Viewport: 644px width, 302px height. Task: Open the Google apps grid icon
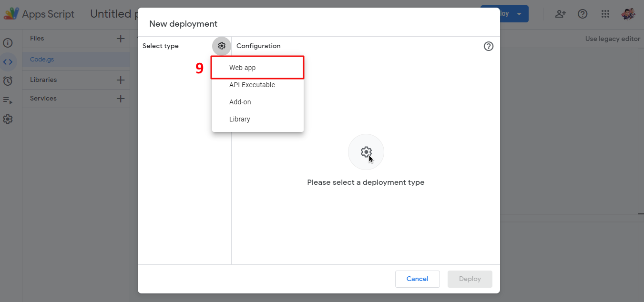coord(605,14)
